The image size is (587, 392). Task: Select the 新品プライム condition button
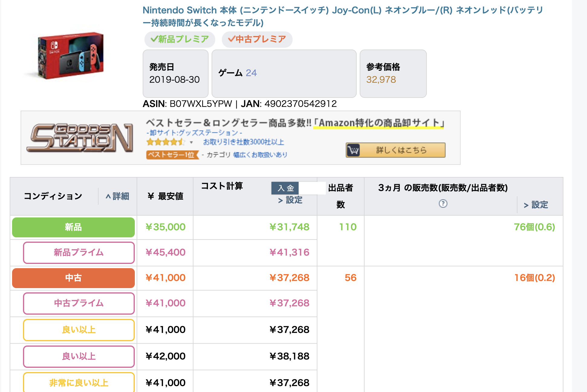click(x=79, y=252)
